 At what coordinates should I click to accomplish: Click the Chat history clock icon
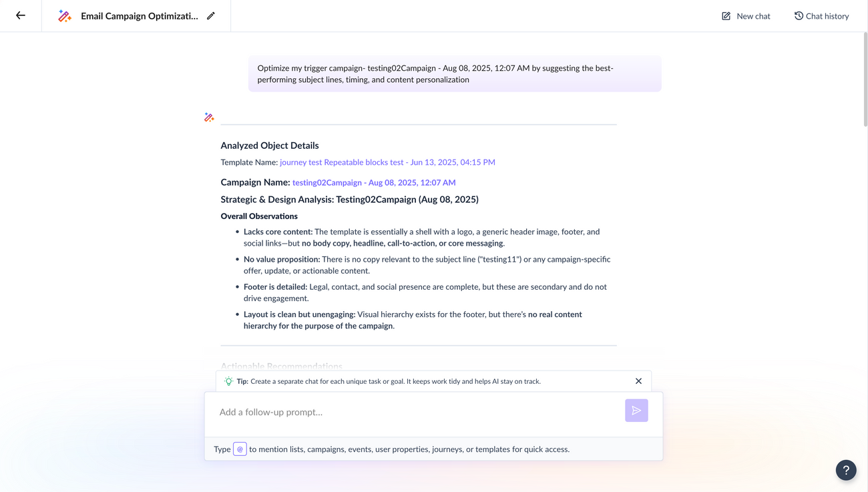(799, 15)
